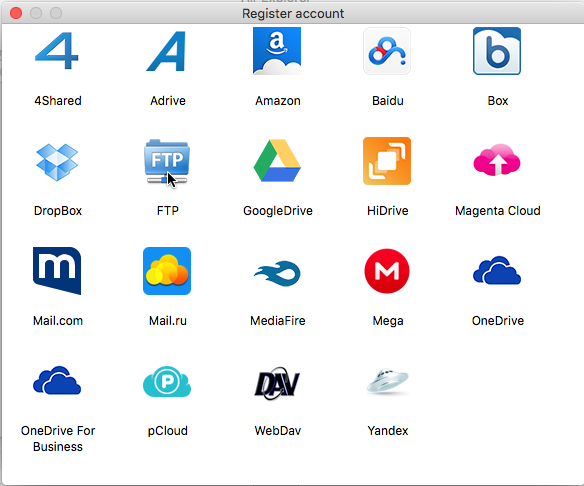Choose the Adrive cloud icon

(x=167, y=51)
